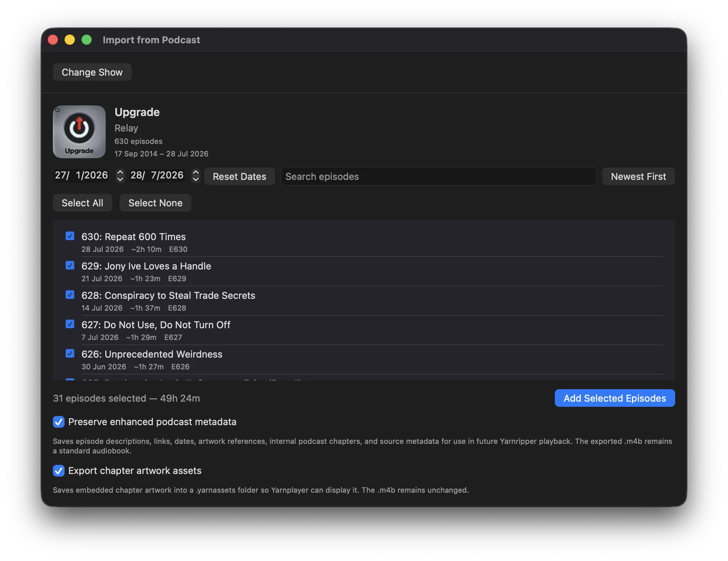This screenshot has width=728, height=561.
Task: Disable Export chapter artwork assets
Action: click(59, 471)
